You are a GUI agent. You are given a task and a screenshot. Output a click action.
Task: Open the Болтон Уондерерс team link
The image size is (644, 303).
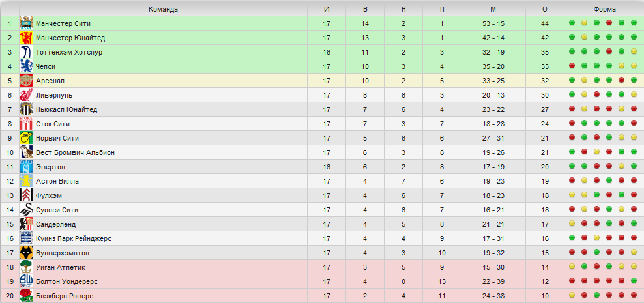click(66, 281)
